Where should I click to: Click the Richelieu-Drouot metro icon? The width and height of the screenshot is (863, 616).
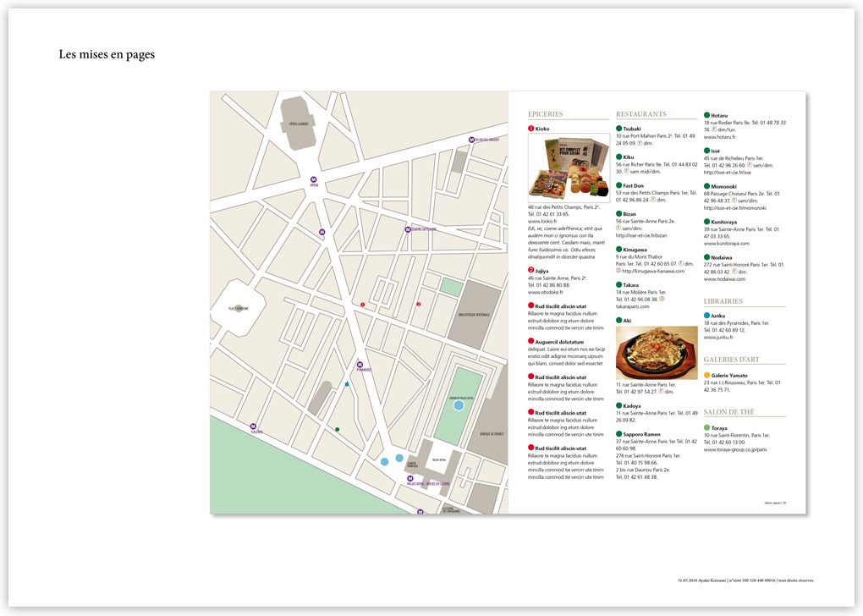[x=471, y=140]
